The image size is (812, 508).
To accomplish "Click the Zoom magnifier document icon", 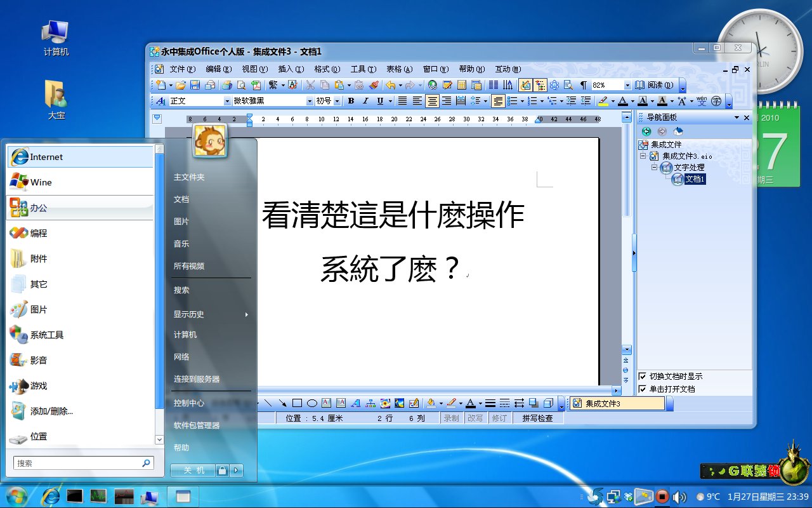I will click(x=568, y=84).
